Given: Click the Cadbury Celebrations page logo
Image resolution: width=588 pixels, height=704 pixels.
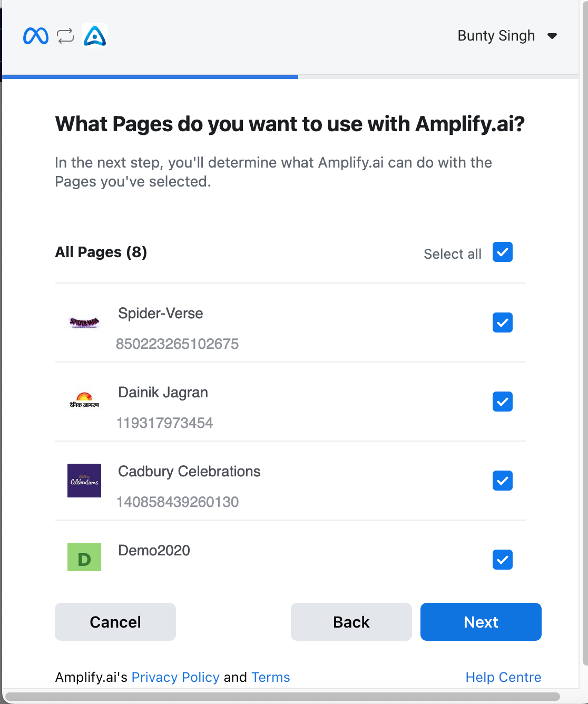Looking at the screenshot, I should (x=84, y=481).
